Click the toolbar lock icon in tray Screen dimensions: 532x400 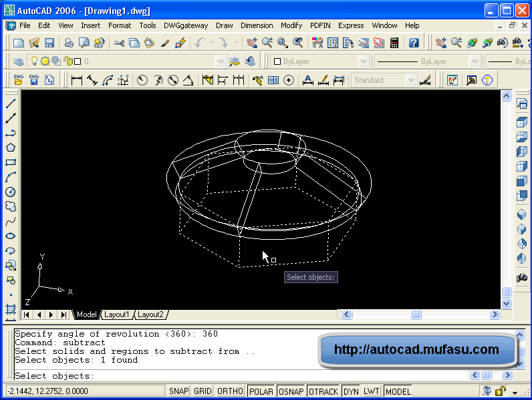(x=501, y=391)
